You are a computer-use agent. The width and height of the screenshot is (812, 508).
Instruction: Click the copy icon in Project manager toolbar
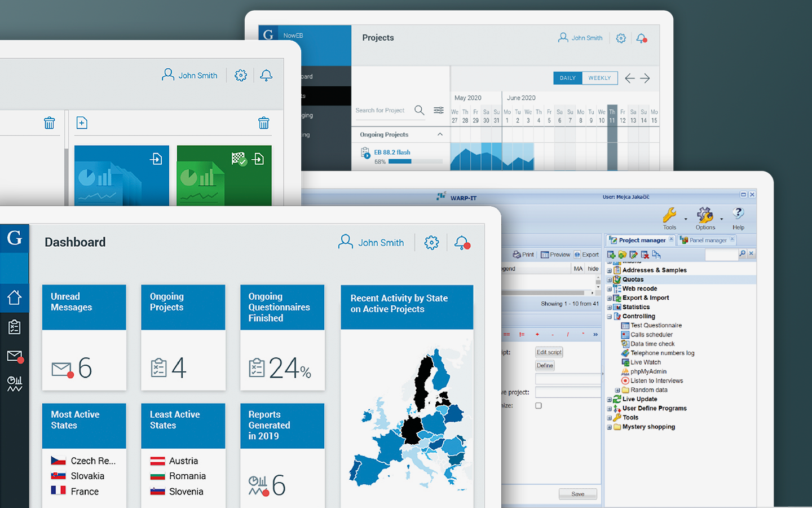pyautogui.click(x=656, y=255)
